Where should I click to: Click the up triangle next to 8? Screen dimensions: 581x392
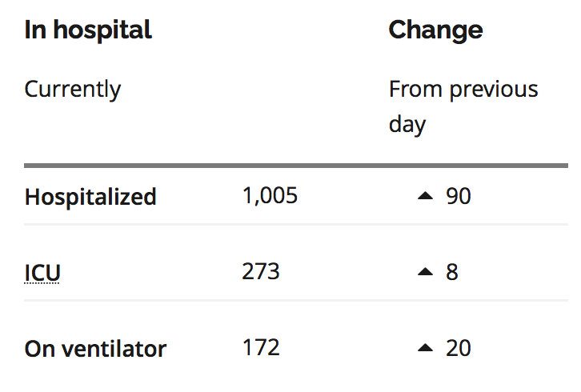coord(425,271)
